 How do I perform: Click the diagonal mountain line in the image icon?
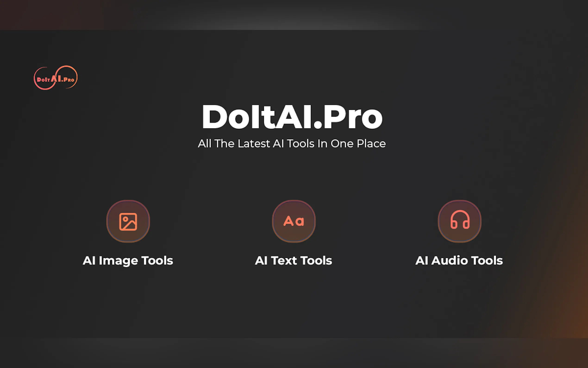point(131,225)
